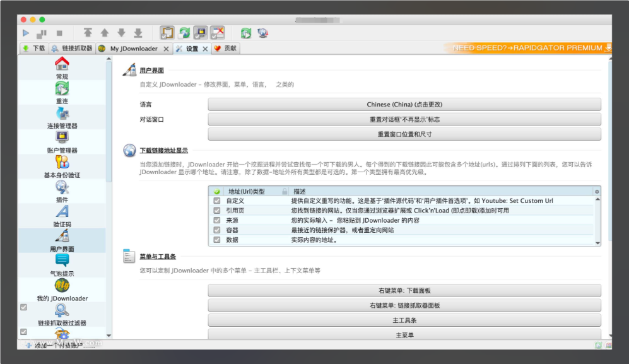Open 连接管理器 in sidebar

click(x=62, y=117)
